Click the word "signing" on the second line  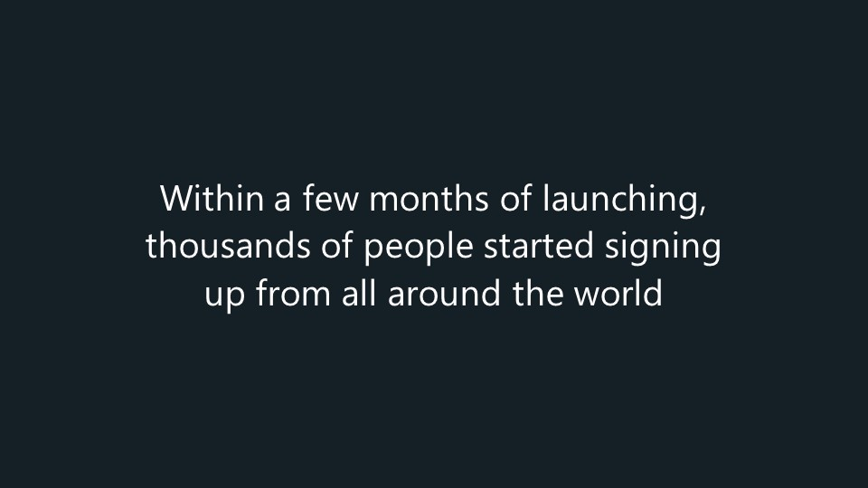[x=663, y=249]
